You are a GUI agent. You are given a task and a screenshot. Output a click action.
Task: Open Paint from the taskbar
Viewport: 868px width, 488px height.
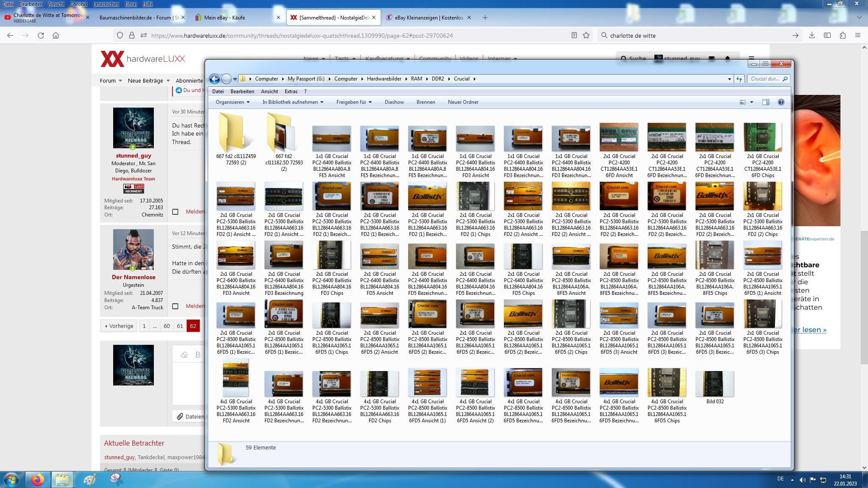90,480
